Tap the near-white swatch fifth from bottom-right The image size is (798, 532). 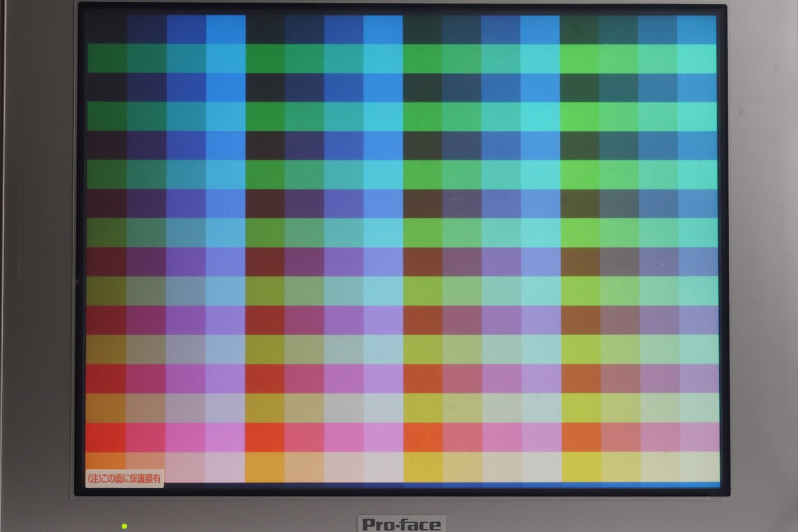(x=541, y=467)
